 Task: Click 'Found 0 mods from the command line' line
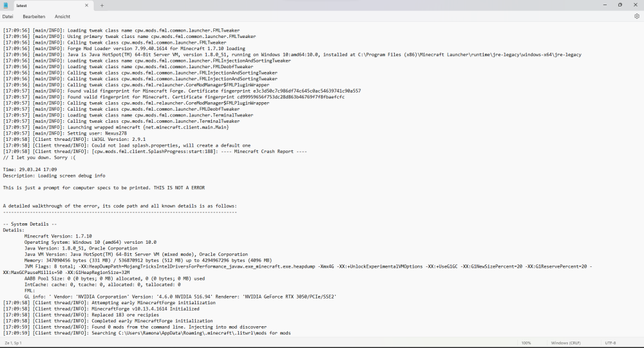click(135, 327)
